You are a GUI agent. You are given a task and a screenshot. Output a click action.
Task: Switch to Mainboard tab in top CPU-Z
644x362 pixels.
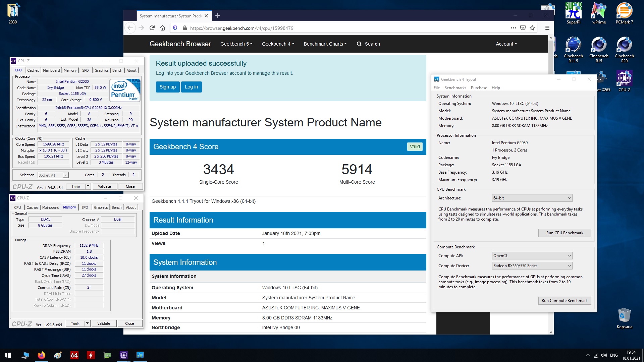[51, 70]
